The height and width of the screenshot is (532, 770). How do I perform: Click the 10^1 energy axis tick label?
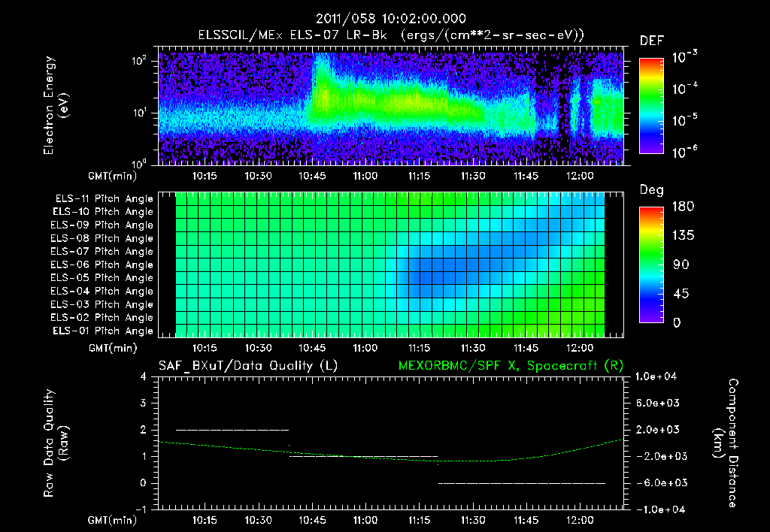pos(139,113)
